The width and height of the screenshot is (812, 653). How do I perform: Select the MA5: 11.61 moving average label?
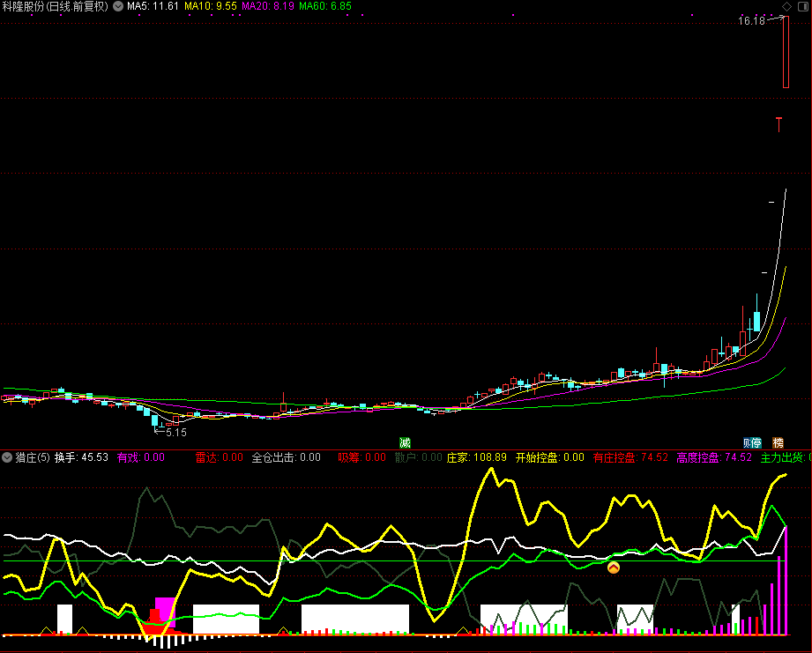tap(153, 6)
